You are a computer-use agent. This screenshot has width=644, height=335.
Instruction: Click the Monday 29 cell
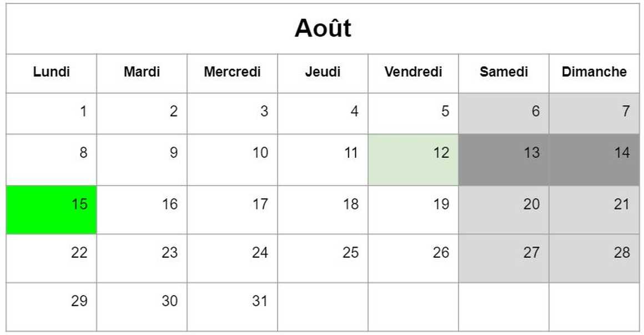[x=51, y=307]
